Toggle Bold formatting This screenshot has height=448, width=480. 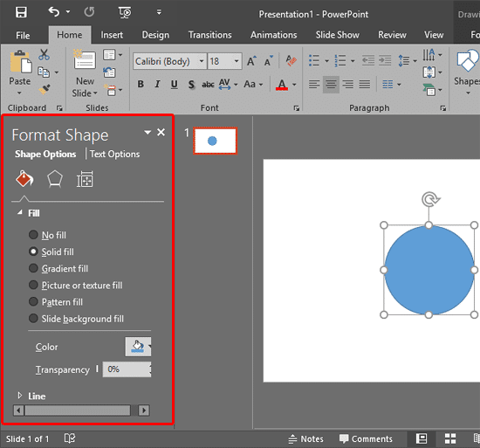coord(141,84)
